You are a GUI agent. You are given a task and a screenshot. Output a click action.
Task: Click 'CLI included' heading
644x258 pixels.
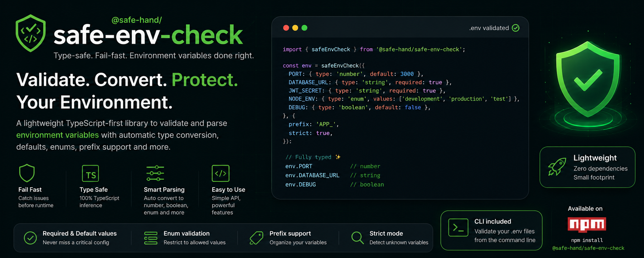coord(493,222)
